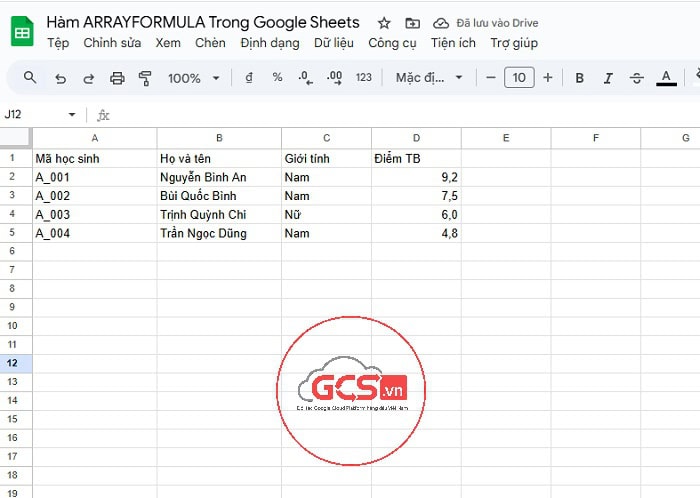Click the search magnifier icon in toolbar
700x498 pixels.
click(30, 78)
